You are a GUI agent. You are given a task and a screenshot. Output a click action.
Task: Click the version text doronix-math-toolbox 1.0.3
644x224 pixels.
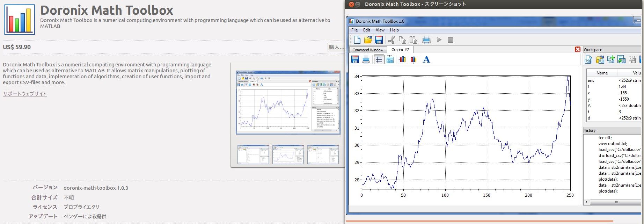coord(96,188)
